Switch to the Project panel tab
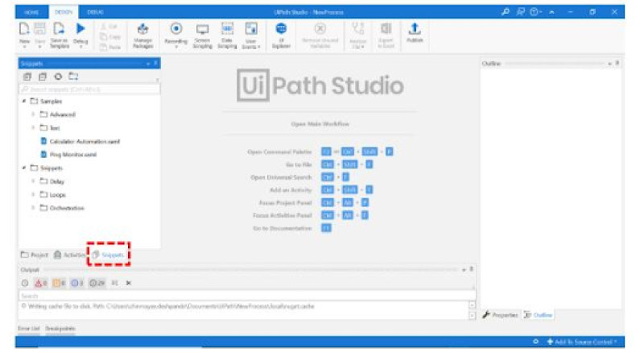 pos(35,255)
